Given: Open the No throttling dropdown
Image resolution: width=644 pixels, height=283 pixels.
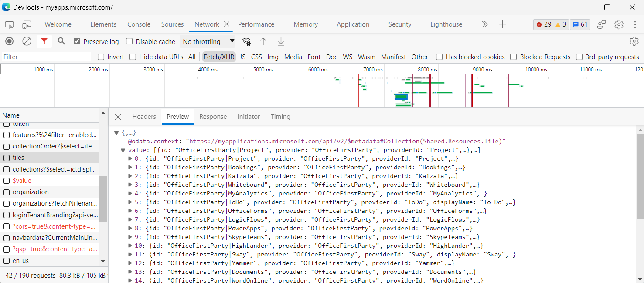Looking at the screenshot, I should coord(208,41).
